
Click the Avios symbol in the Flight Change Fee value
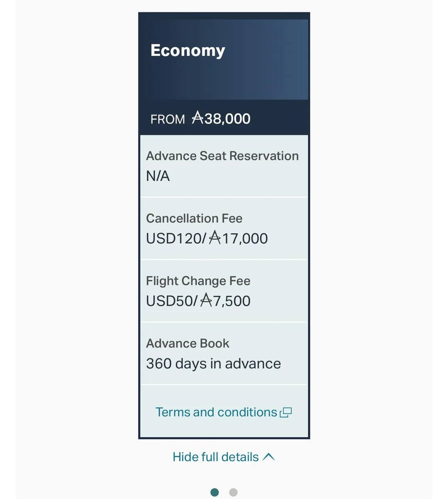coord(206,301)
